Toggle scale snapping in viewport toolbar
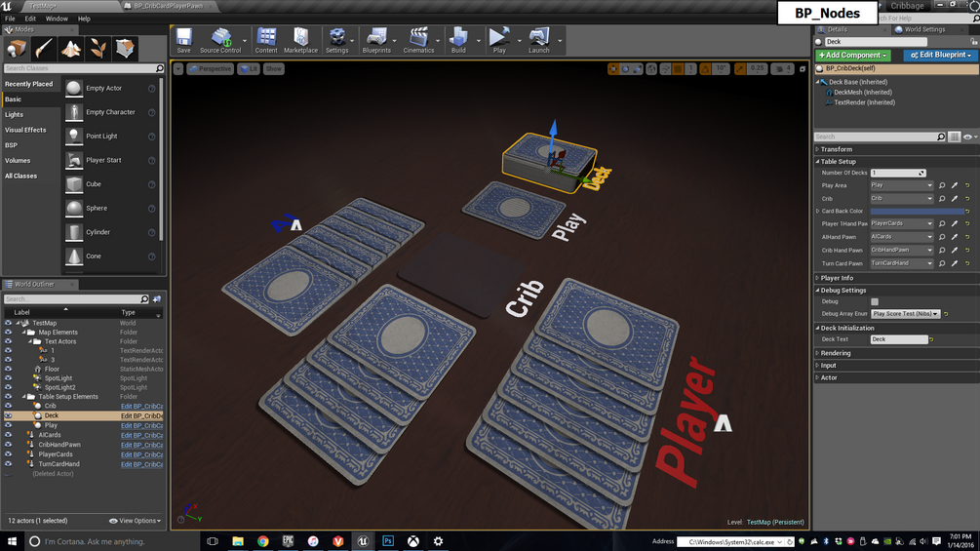The image size is (980, 551). (741, 68)
